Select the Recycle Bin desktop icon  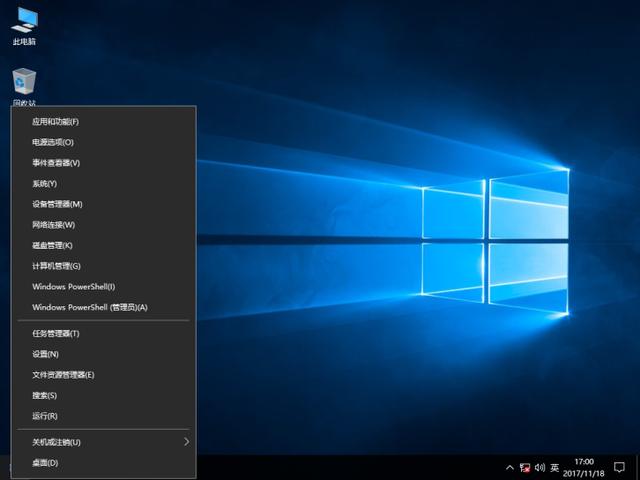pos(24,87)
